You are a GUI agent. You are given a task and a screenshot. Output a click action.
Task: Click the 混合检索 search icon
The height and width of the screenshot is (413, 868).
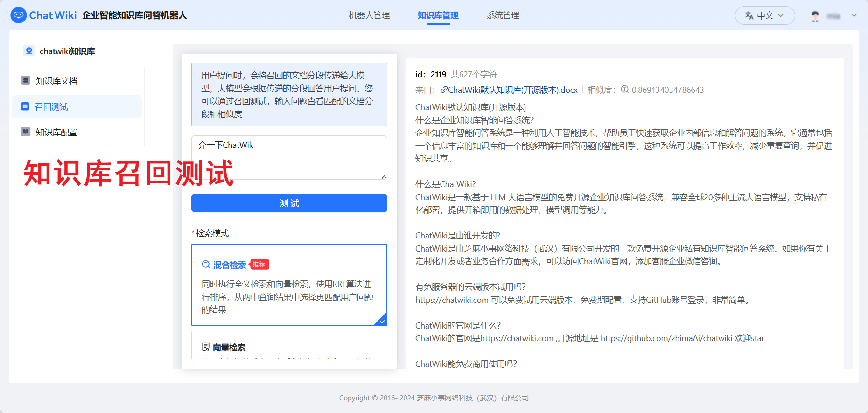click(x=206, y=265)
